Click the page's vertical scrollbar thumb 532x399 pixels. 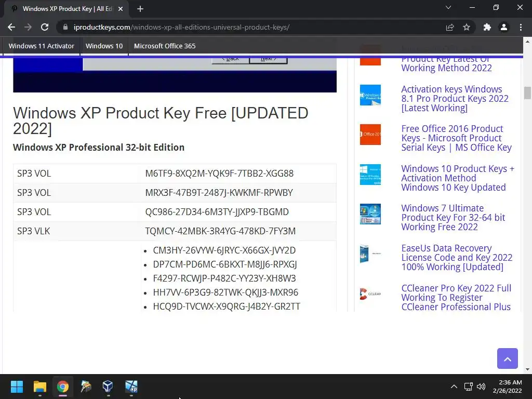coord(527,93)
